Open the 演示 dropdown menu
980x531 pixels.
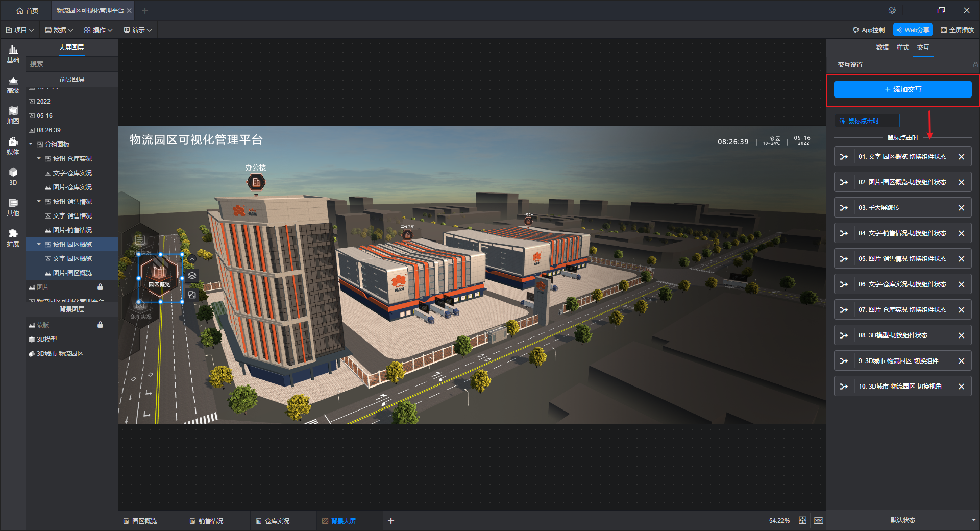tap(138, 30)
